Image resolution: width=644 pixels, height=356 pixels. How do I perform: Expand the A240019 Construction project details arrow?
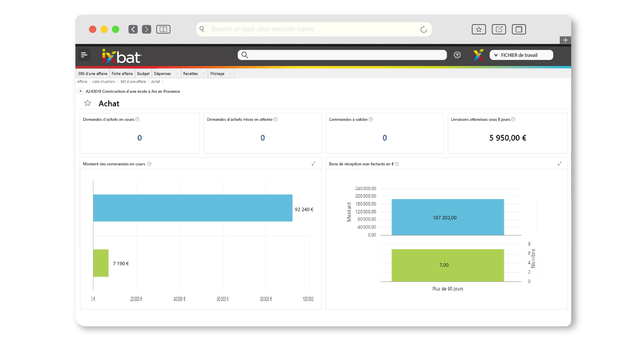(81, 91)
